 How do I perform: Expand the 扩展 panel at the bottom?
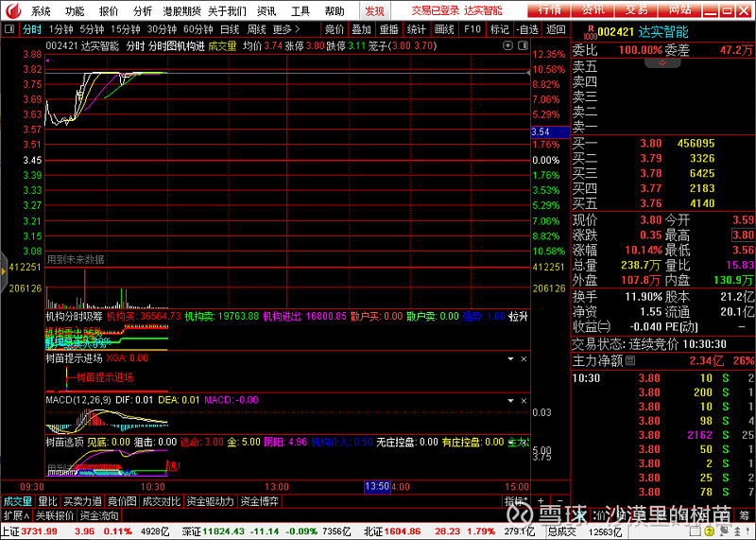[x=16, y=515]
